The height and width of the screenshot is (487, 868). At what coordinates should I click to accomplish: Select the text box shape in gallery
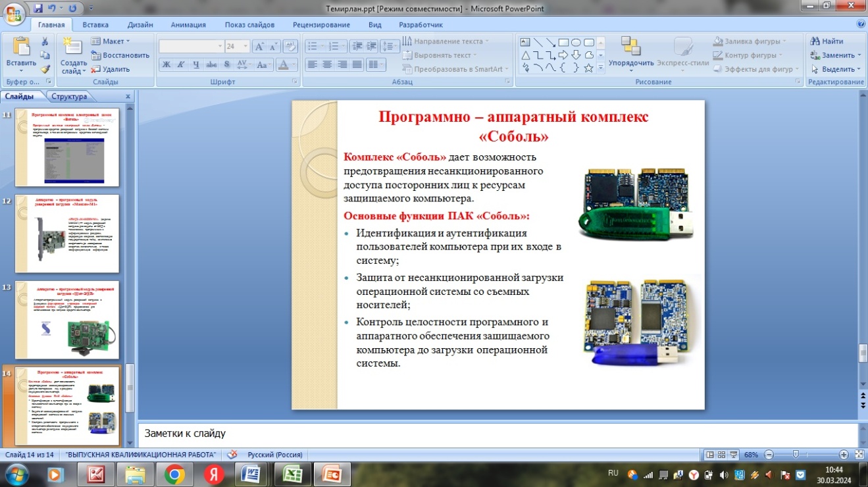click(526, 42)
